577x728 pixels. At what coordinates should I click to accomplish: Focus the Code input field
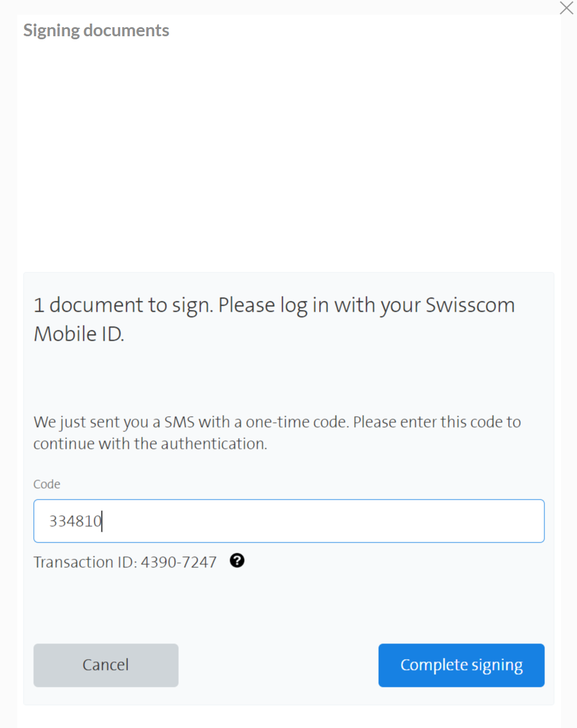coord(289,521)
